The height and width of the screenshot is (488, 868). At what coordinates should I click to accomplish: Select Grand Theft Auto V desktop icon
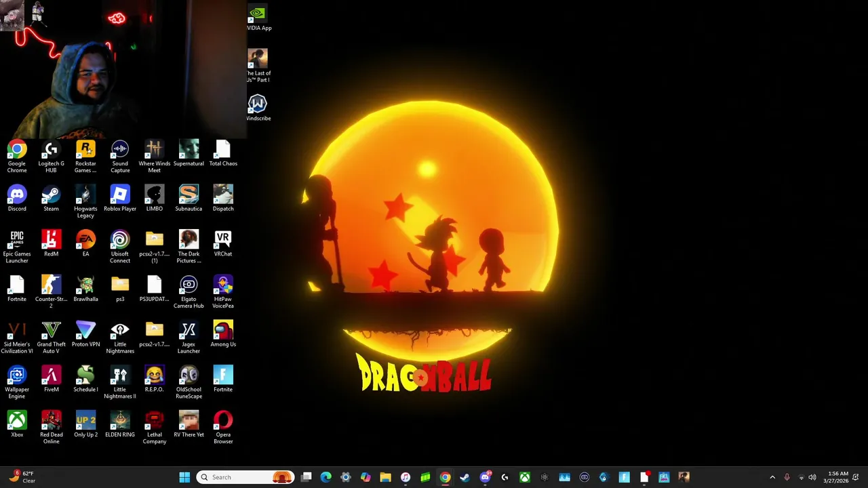tap(51, 338)
